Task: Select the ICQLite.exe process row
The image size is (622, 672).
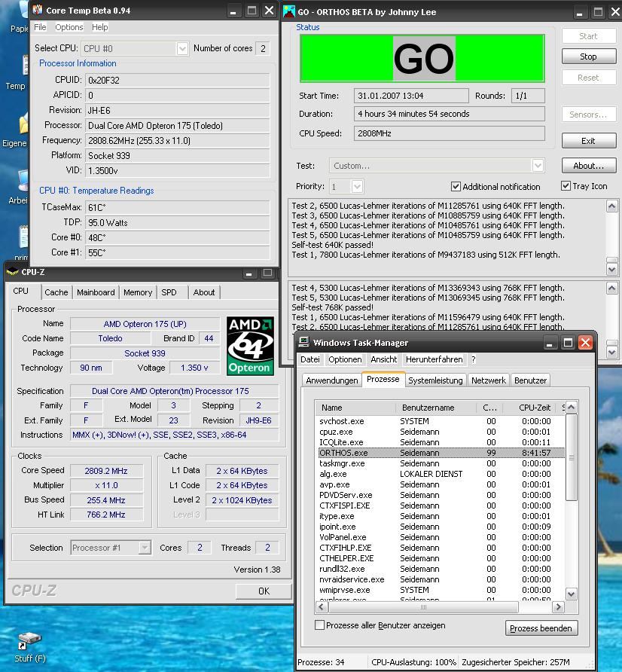Action: [441, 442]
